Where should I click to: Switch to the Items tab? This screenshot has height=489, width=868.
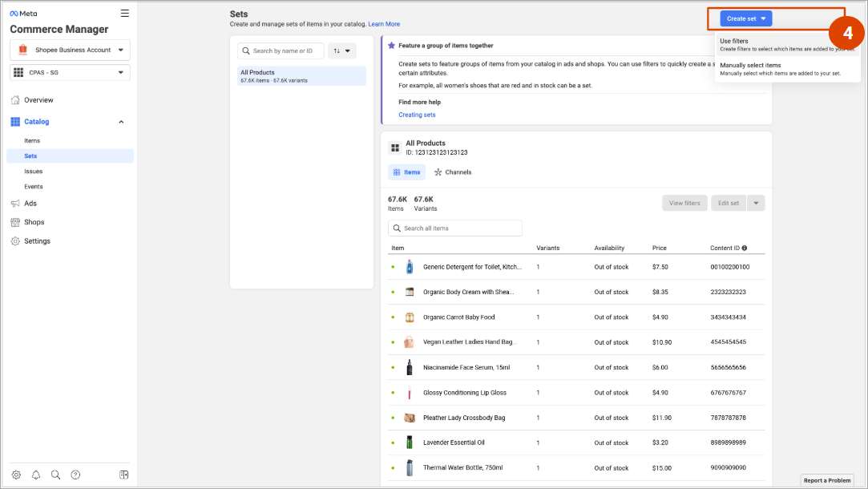tap(407, 172)
